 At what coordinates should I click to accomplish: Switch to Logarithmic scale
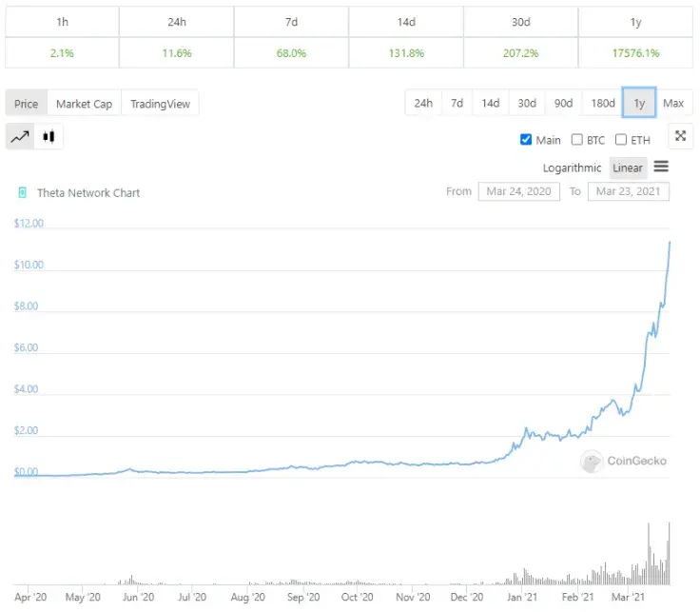point(572,168)
